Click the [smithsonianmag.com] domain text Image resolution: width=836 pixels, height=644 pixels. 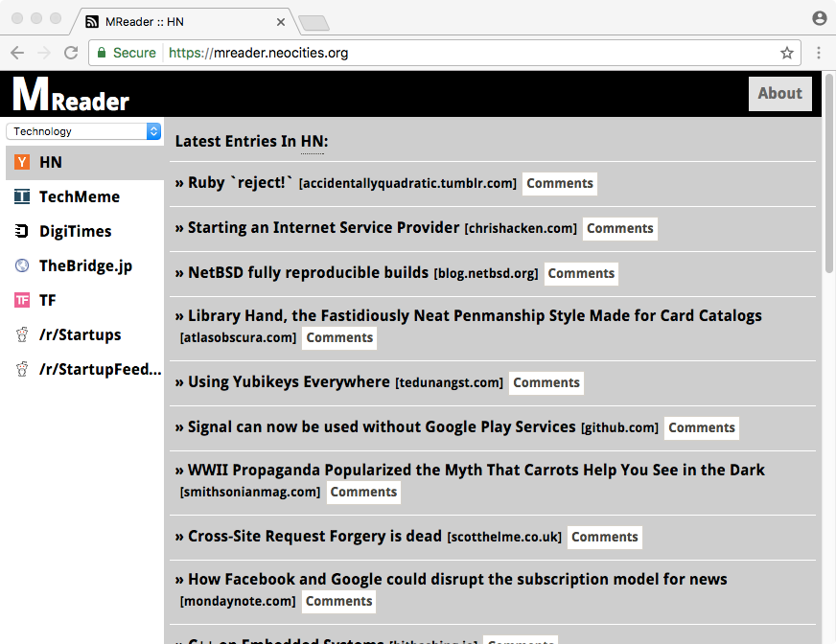(x=250, y=492)
